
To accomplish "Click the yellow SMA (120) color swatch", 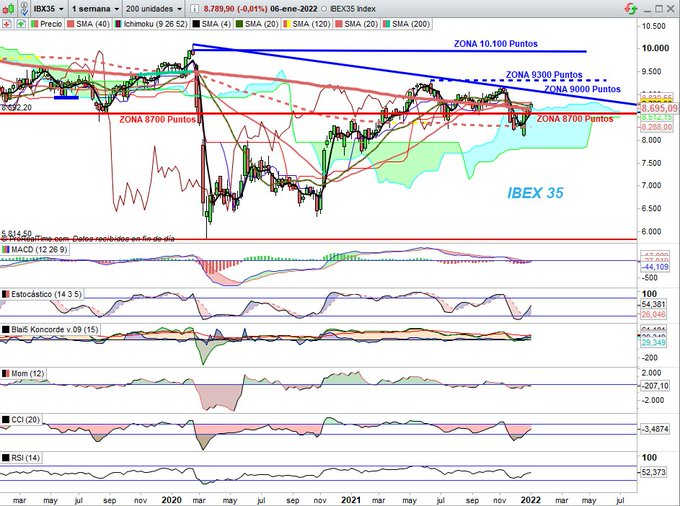I will tap(286, 24).
